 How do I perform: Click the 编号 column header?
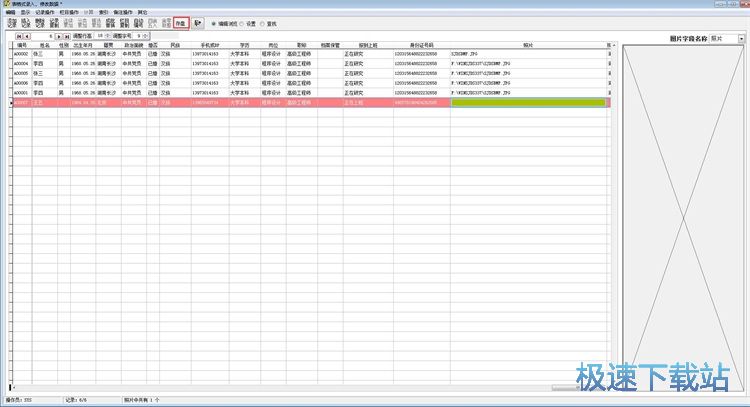coord(22,45)
